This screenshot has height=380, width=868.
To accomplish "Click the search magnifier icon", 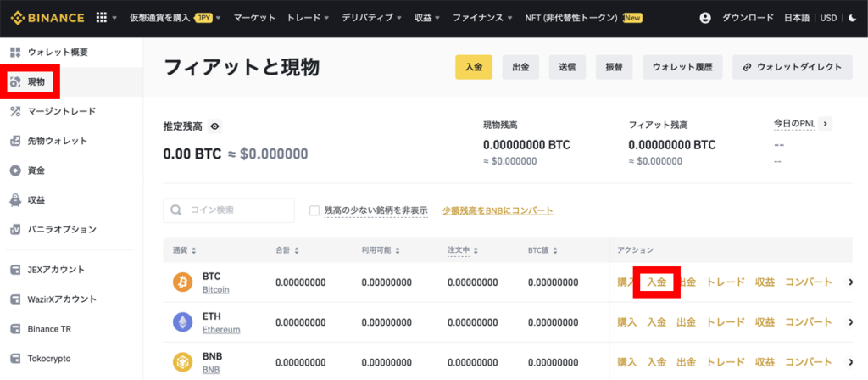I will point(176,210).
